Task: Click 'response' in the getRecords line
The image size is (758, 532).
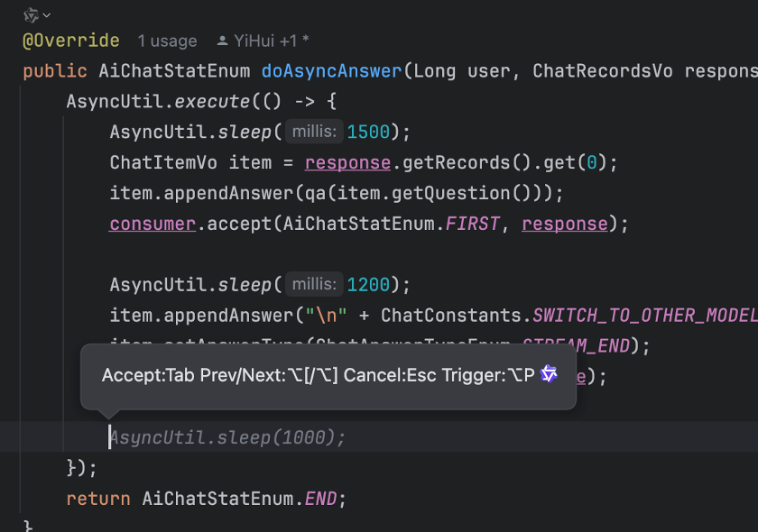Action: point(347,163)
